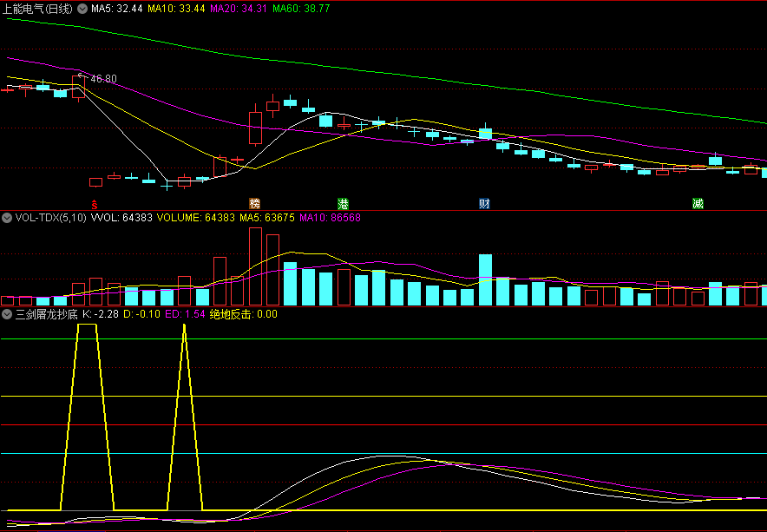This screenshot has width=767, height=532.
Task: Select the VVOL: 64383 value
Action: [121, 218]
